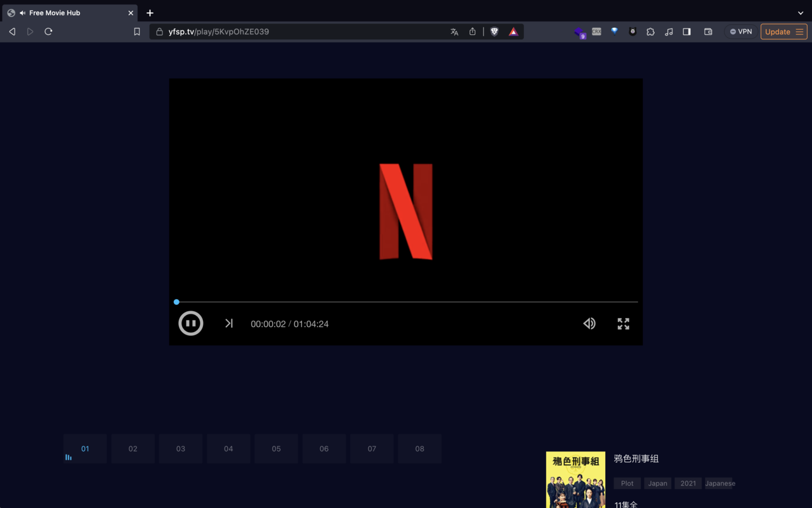Mute the tab via its audio icon
Screen dimensions: 812x508
(x=23, y=13)
